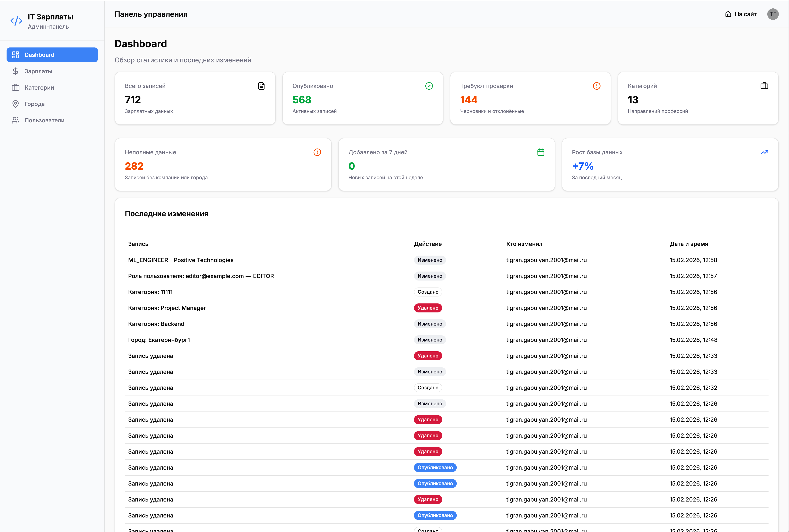Click the ML_ENGINEER - Positive Technologies record

point(181,260)
